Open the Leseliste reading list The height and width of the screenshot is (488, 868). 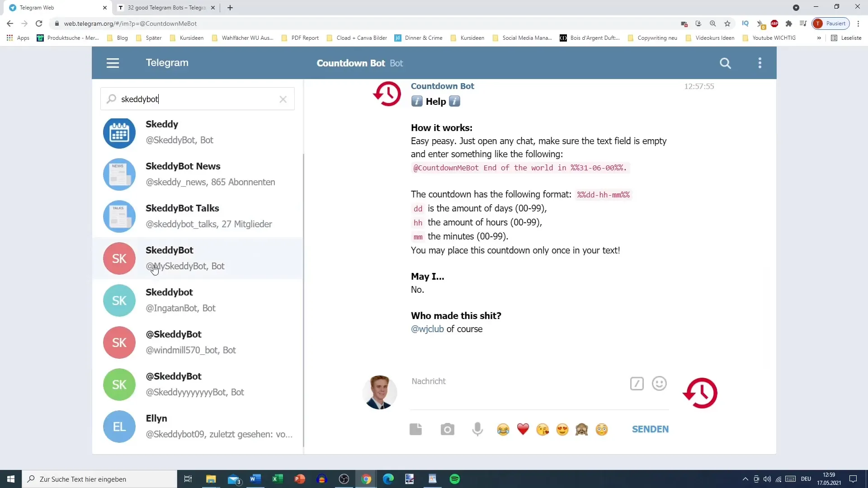(x=846, y=38)
